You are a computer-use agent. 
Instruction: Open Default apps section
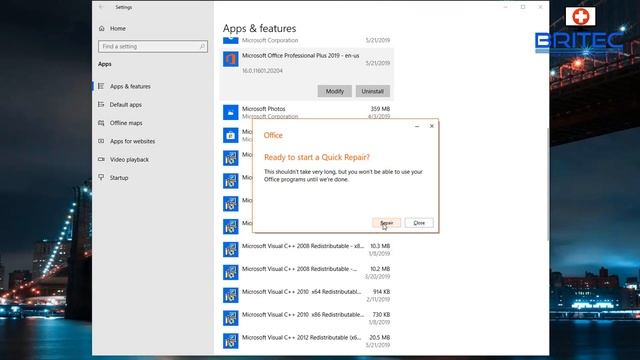pyautogui.click(x=125, y=104)
